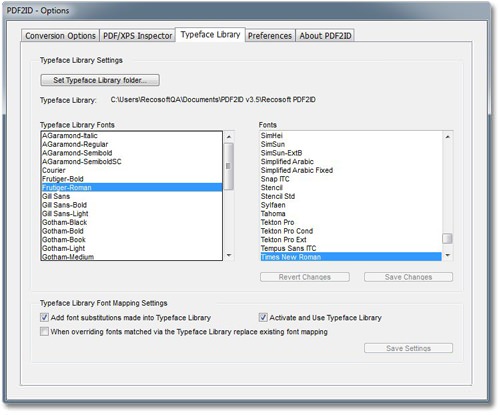Select Sylfaen in the Fonts list

[351, 205]
